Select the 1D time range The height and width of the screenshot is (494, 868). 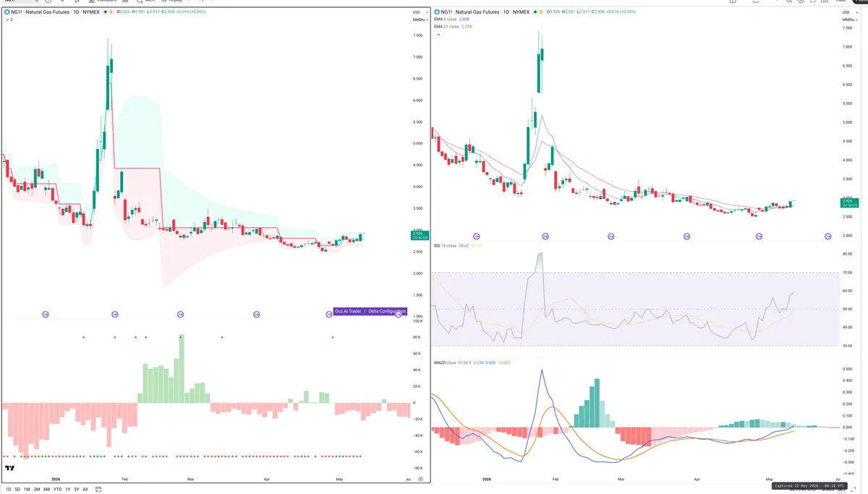[8, 489]
